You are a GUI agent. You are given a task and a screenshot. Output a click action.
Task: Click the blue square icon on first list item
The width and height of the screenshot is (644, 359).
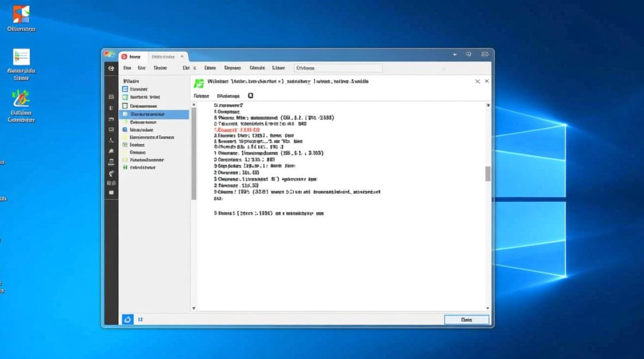125,89
